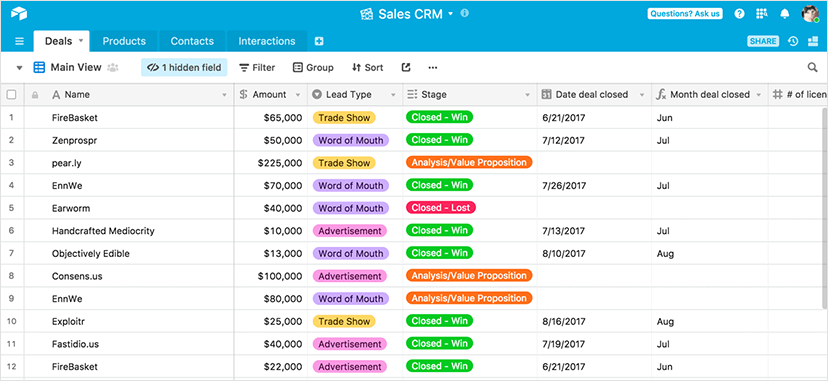828x381 pixels.
Task: Switch to the Interactions tab
Action: [x=267, y=41]
